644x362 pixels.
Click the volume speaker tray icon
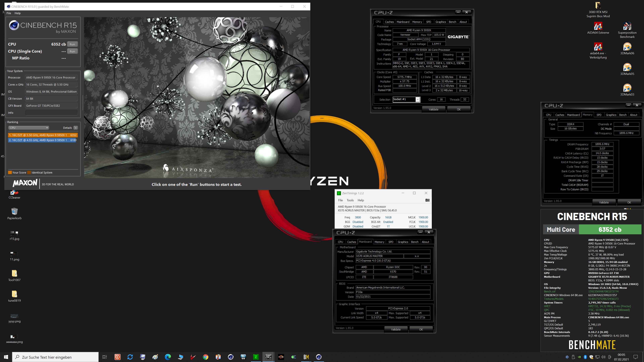(604, 357)
